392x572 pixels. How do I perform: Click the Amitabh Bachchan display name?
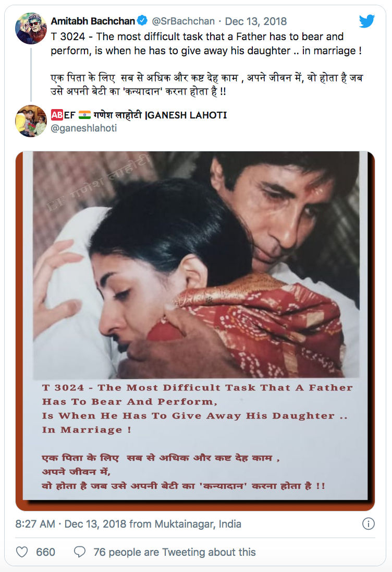coord(93,21)
